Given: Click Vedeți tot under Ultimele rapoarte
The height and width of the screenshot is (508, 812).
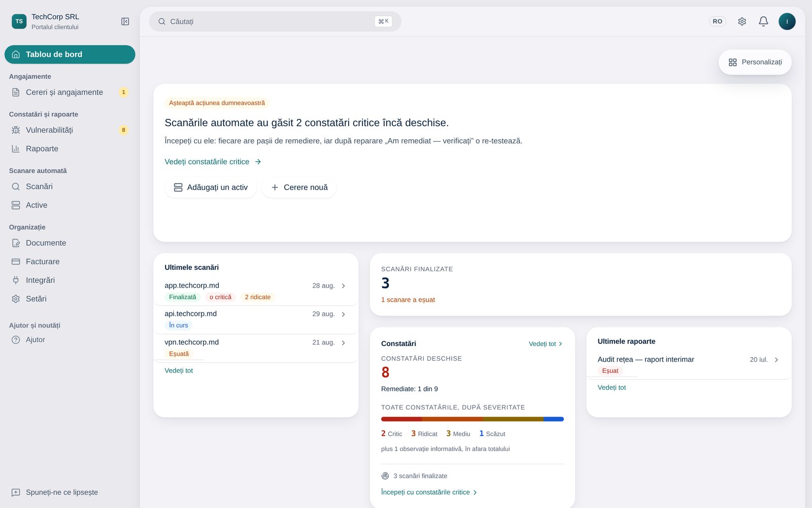Looking at the screenshot, I should pyautogui.click(x=612, y=388).
